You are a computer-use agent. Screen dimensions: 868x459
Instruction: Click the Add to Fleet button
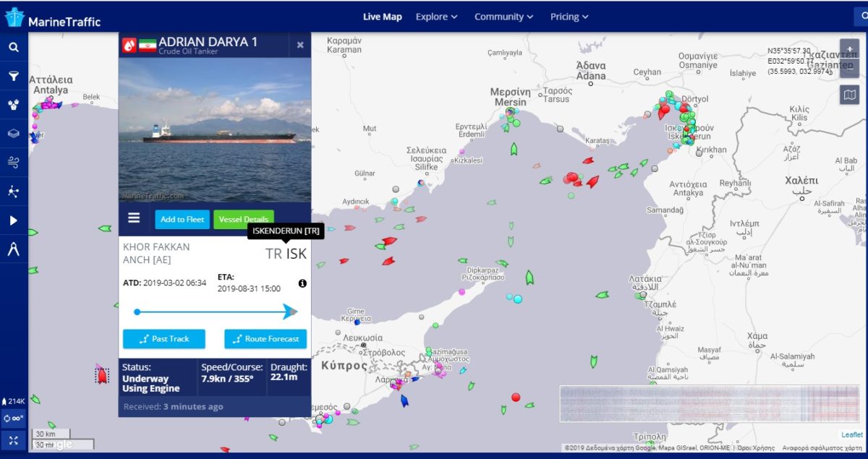tap(182, 219)
